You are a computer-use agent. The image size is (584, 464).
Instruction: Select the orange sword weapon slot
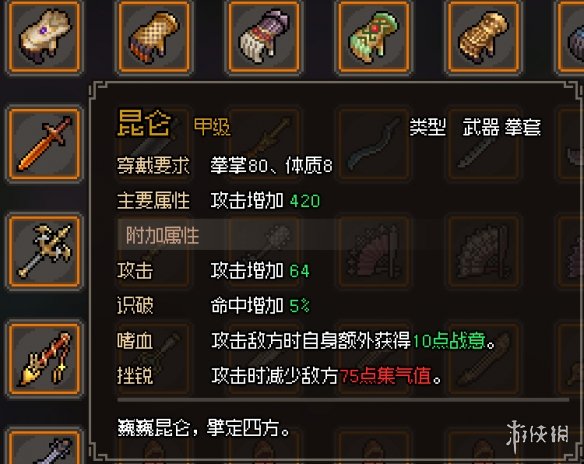click(44, 144)
